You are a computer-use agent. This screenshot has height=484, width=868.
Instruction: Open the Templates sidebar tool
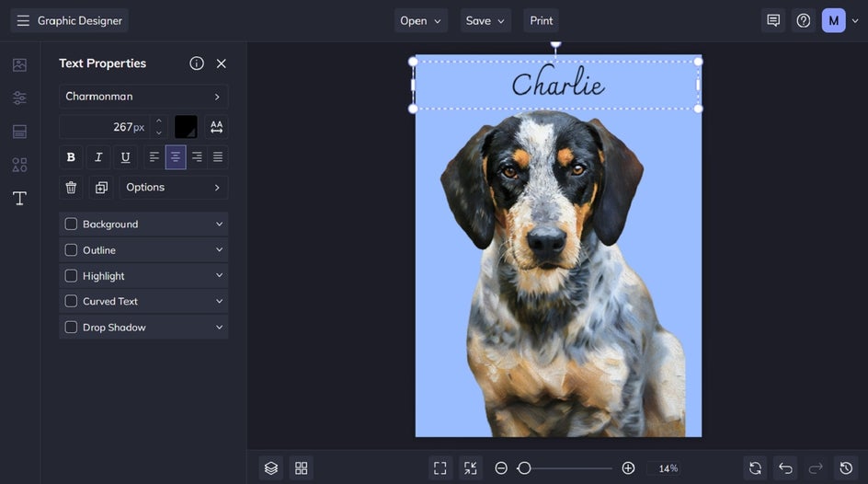tap(19, 132)
